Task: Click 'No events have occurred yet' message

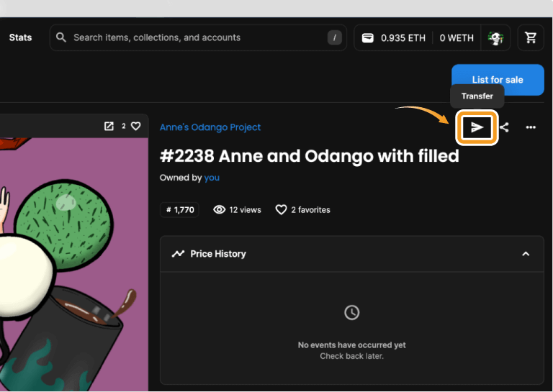Action: coord(351,345)
